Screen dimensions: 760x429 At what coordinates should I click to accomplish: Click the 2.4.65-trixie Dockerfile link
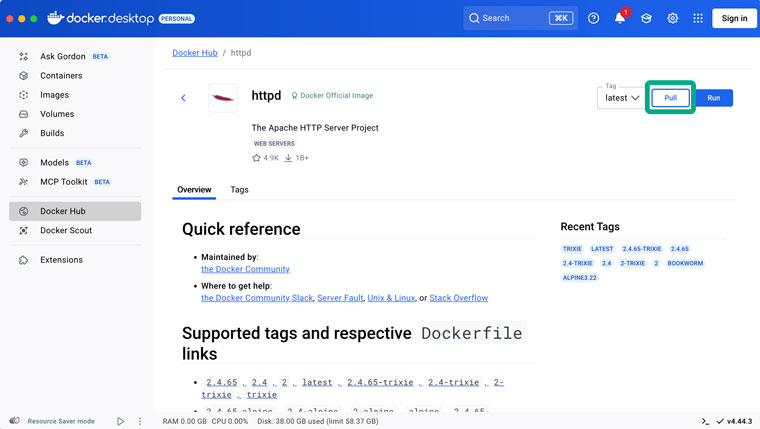click(x=380, y=382)
